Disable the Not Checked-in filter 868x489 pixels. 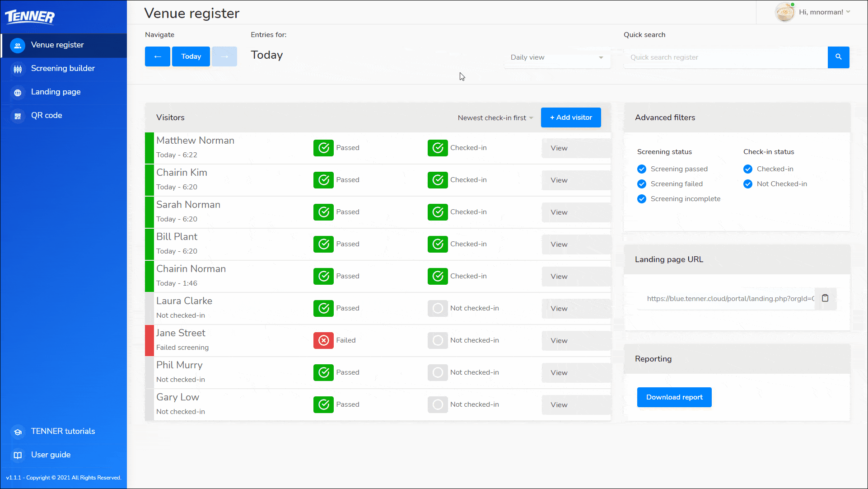point(748,184)
